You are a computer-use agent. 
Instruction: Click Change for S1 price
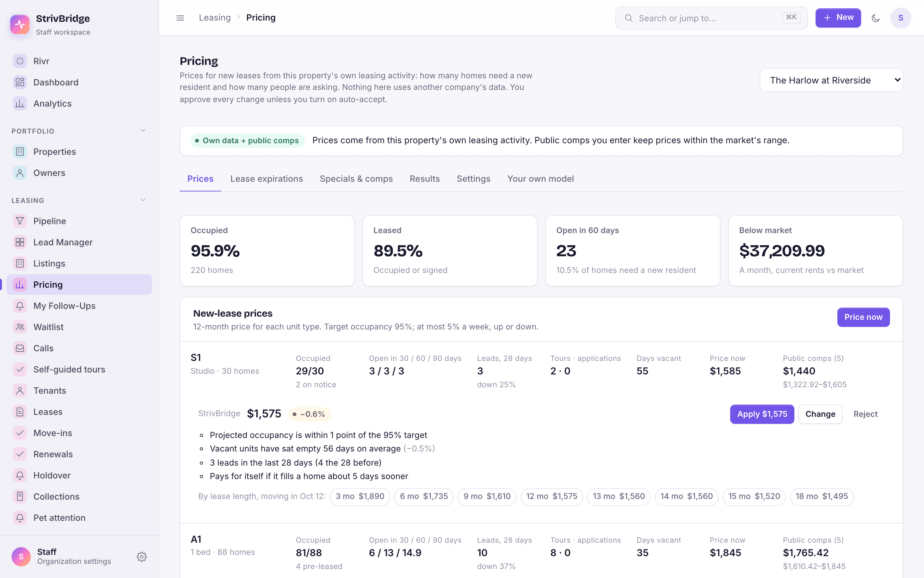tap(820, 414)
